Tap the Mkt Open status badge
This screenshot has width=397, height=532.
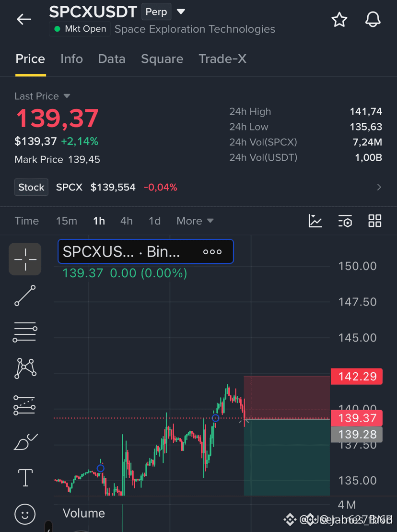tap(80, 29)
